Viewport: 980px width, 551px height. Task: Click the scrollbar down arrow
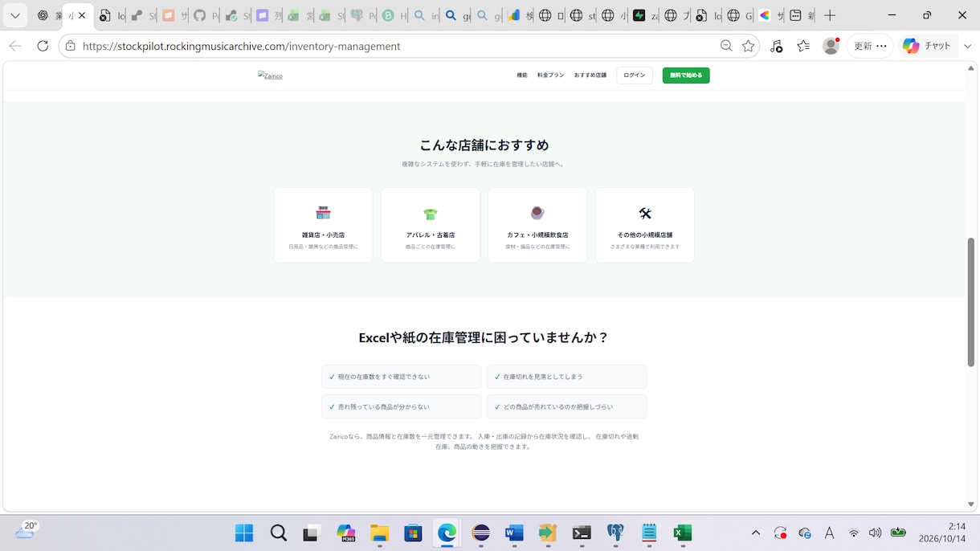[971, 504]
